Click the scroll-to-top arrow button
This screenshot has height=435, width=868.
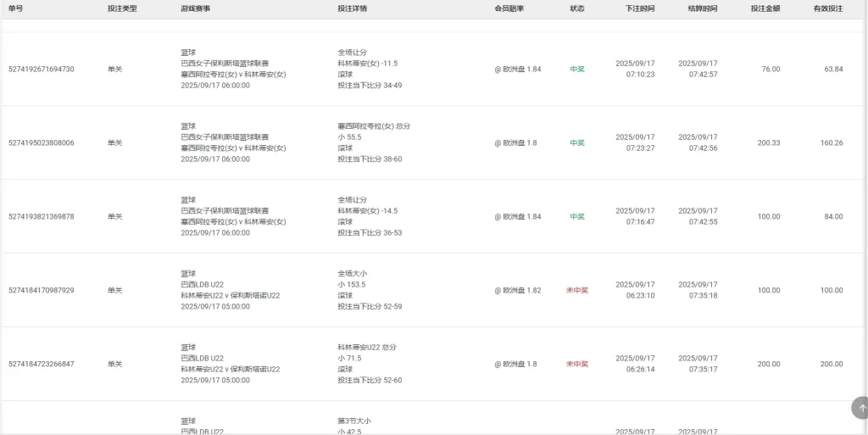point(859,408)
